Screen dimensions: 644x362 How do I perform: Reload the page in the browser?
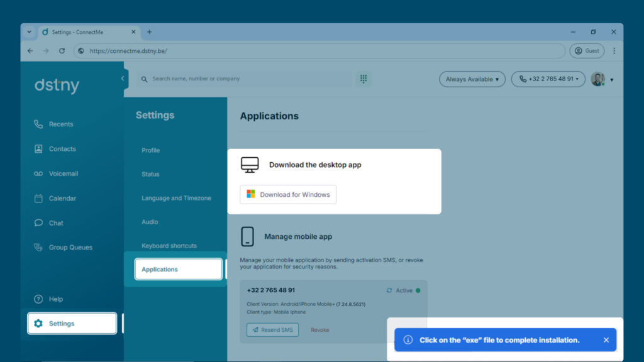(62, 51)
